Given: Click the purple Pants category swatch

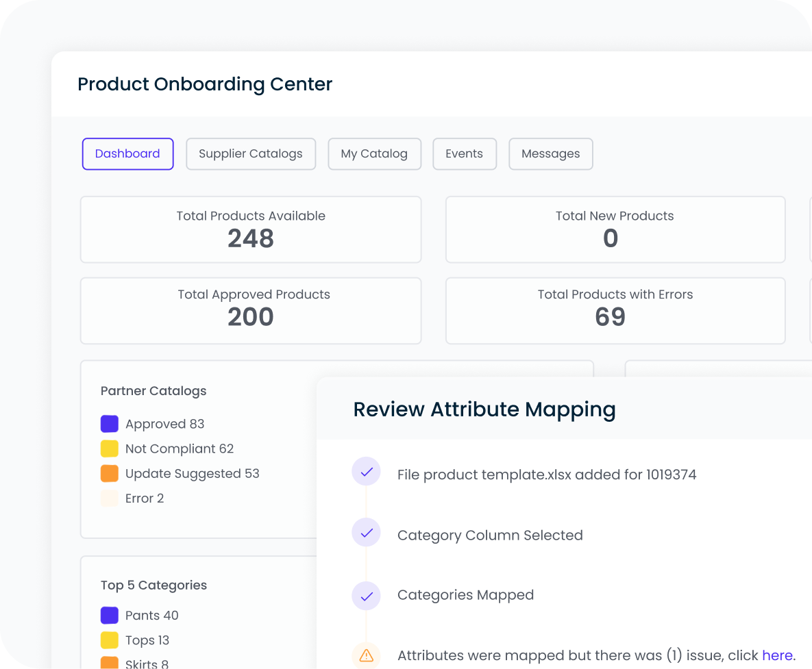Looking at the screenshot, I should pos(110,615).
